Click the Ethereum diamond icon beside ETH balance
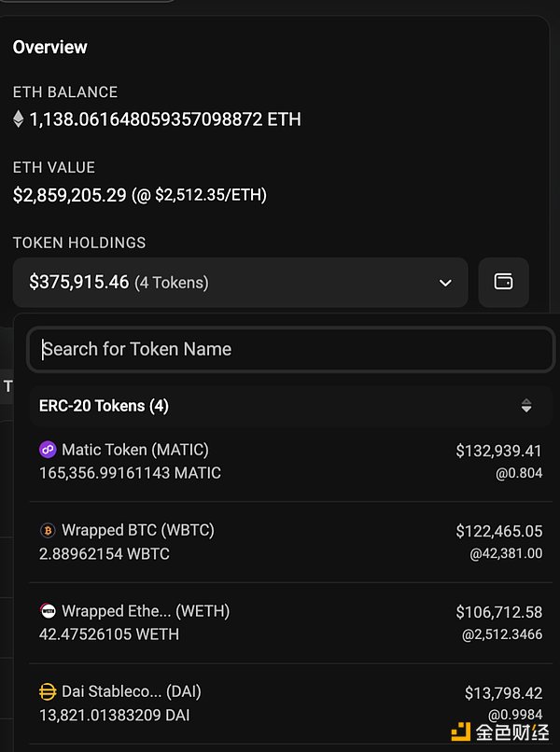This screenshot has width=560, height=752. coord(18,119)
